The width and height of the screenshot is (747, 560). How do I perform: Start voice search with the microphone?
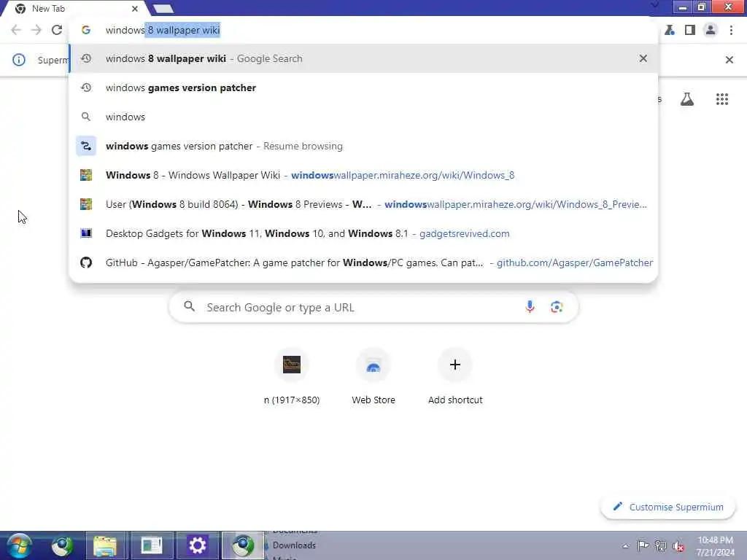coord(530,307)
